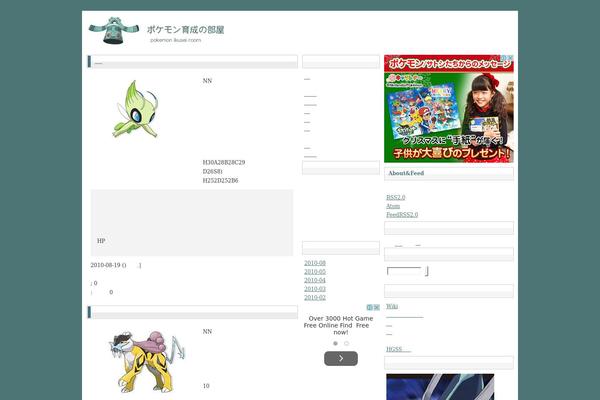Click the H30A28B28C29 stats text

tap(224, 162)
